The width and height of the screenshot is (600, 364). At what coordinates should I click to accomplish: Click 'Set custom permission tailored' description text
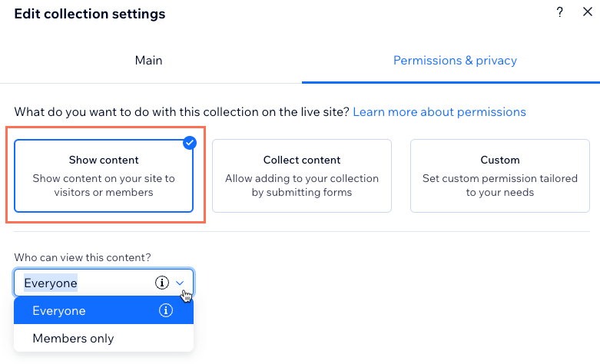point(500,179)
